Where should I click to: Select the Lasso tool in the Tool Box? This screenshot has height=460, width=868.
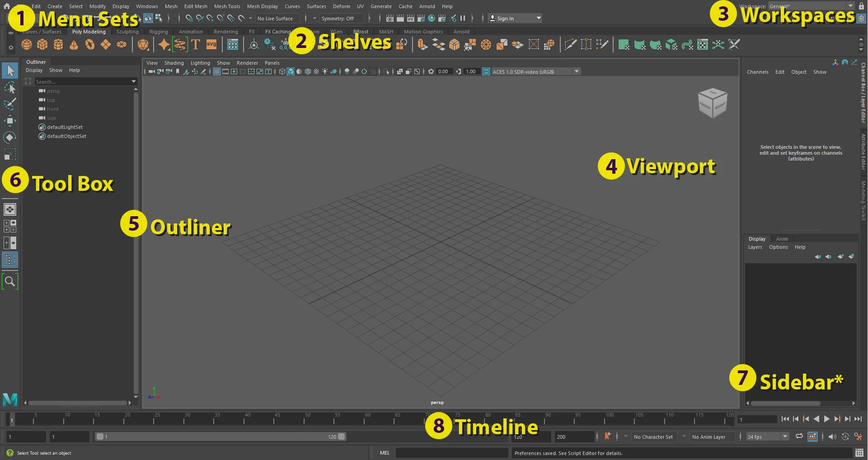pyautogui.click(x=10, y=88)
